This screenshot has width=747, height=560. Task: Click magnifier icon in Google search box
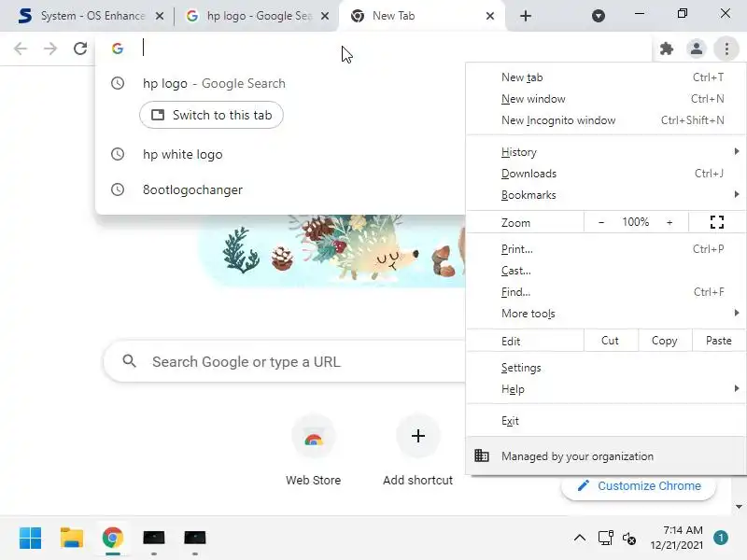pyautogui.click(x=129, y=361)
